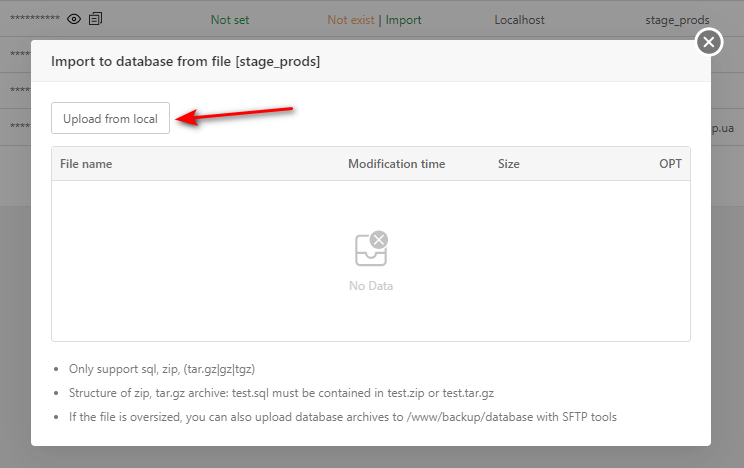The image size is (744, 468).
Task: Click the note about oversized files and SFTP
Action: tap(342, 416)
